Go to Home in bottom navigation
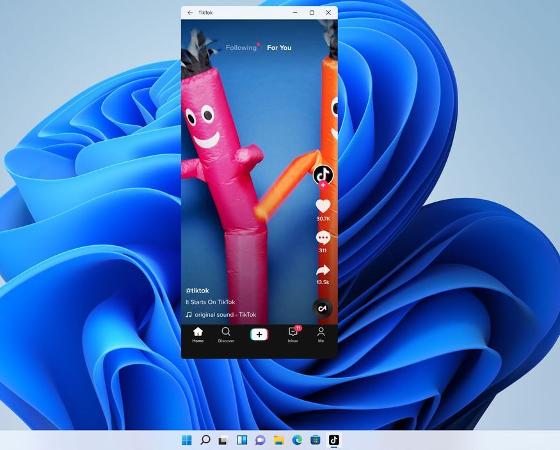Image resolution: width=560 pixels, height=450 pixels. coord(198,335)
